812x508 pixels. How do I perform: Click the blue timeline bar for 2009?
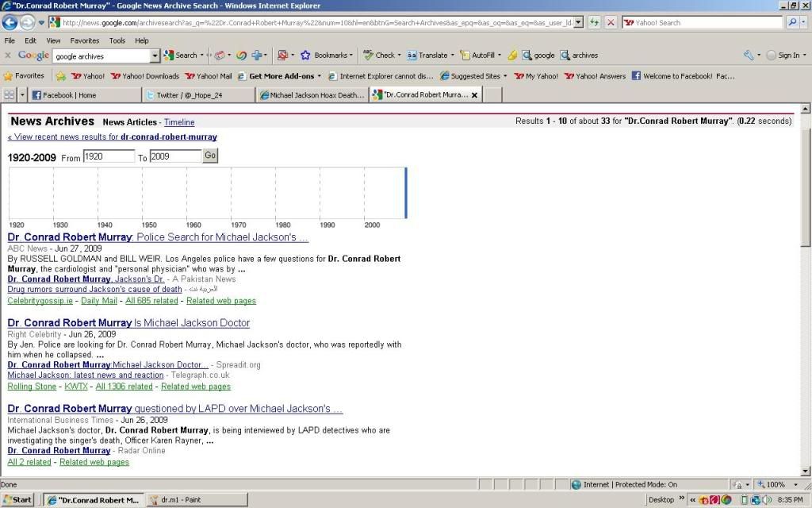pos(406,193)
